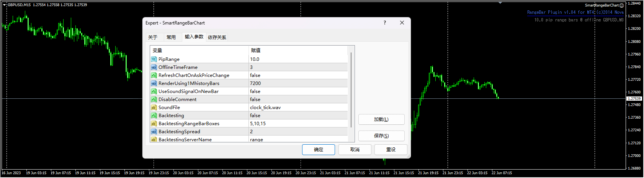This screenshot has height=178, width=644.
Task: Switch to the 关于 tab
Action: (153, 37)
